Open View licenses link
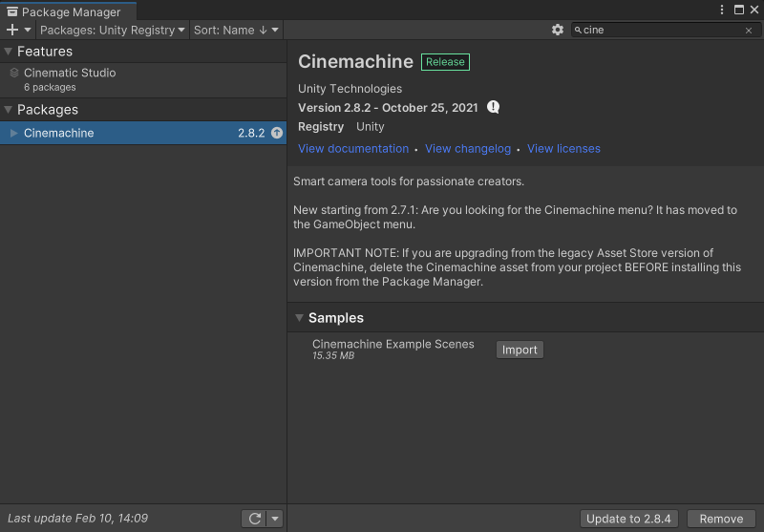764x532 pixels. 563,149
